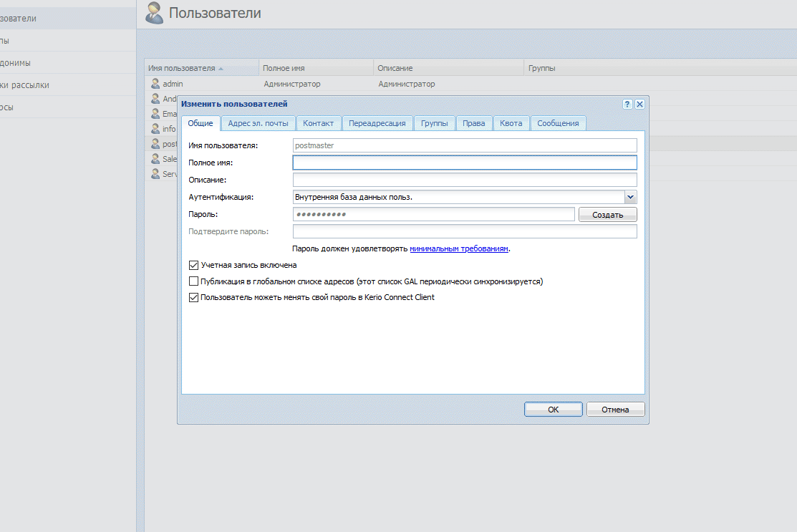Switch to the Адрес эл. почты tab

tap(258, 123)
